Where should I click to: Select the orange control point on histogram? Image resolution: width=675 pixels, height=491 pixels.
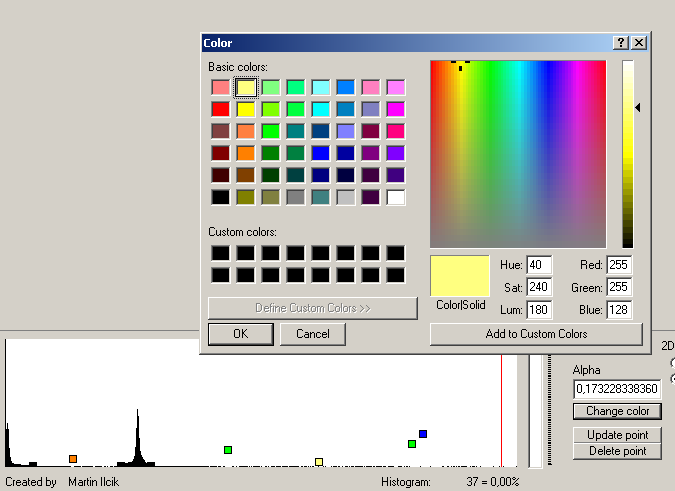[73, 459]
